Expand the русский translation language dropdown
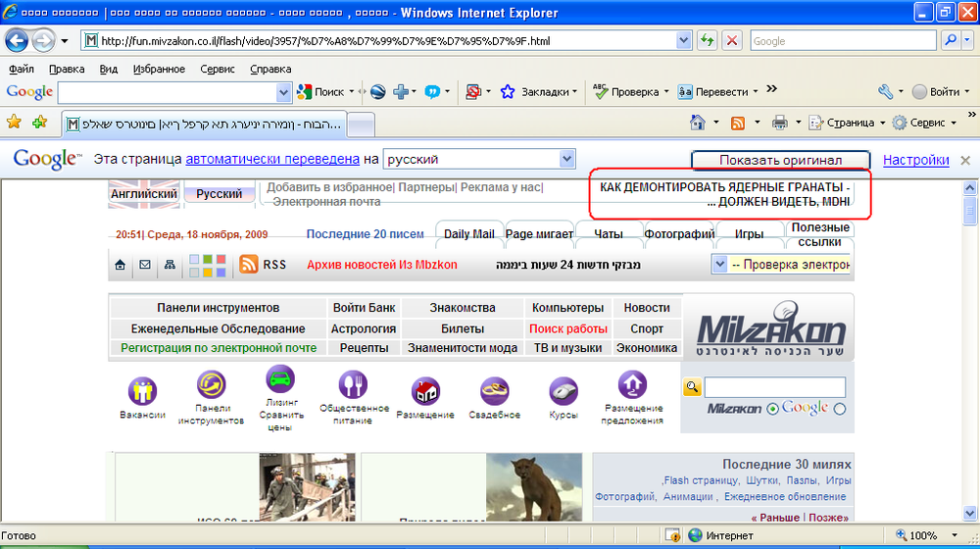The height and width of the screenshot is (549, 980). click(566, 159)
